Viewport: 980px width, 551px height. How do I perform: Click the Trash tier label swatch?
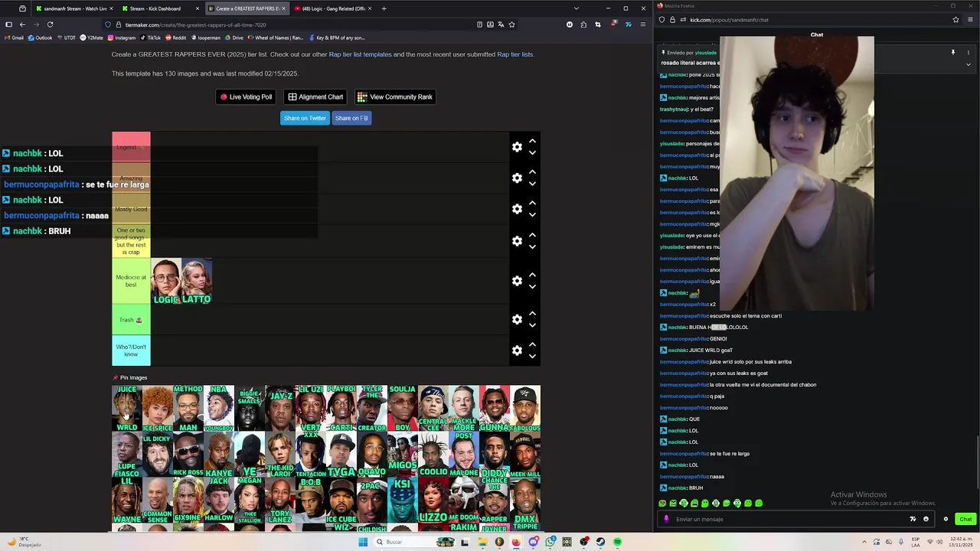click(x=131, y=319)
